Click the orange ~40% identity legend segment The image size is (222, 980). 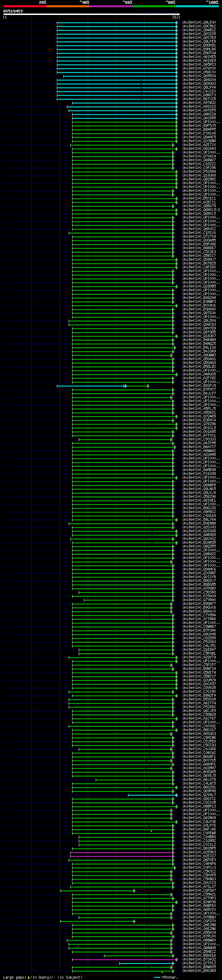[x=68, y=6]
